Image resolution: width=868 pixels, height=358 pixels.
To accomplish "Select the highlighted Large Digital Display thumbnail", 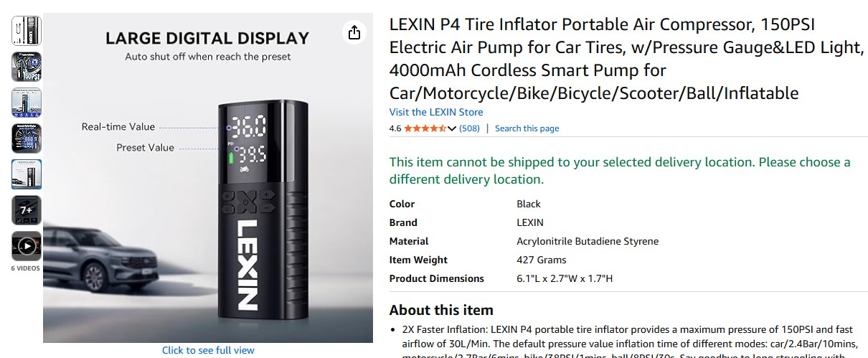I will [27, 174].
